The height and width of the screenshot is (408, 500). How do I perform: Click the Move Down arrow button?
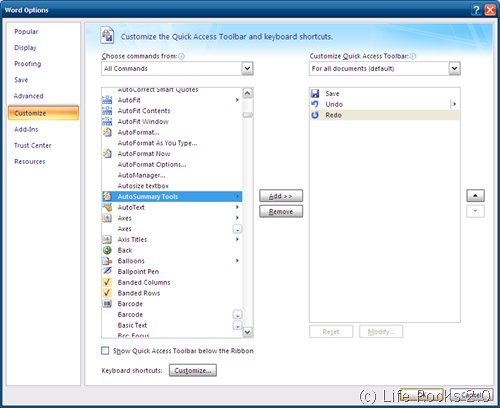475,211
